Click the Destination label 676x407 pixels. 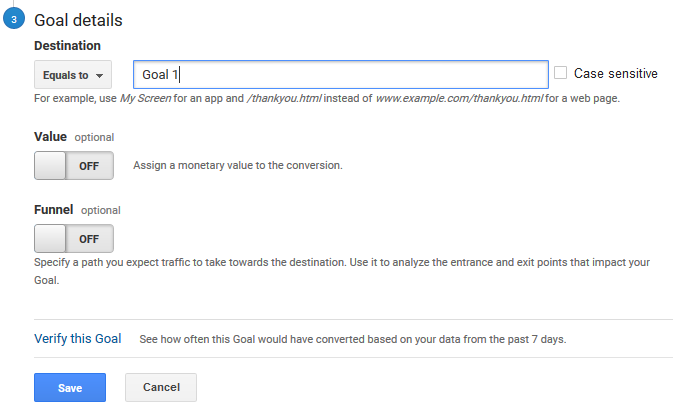(67, 45)
